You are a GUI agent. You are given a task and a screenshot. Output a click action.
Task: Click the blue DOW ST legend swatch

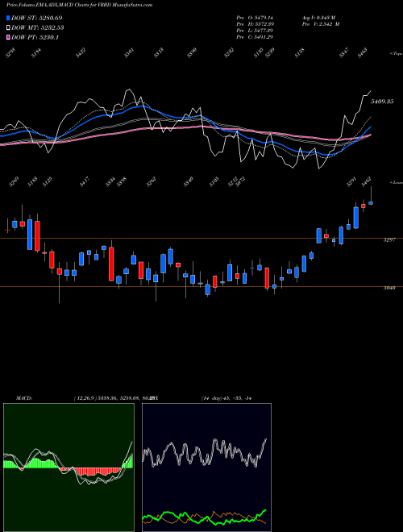click(9, 18)
